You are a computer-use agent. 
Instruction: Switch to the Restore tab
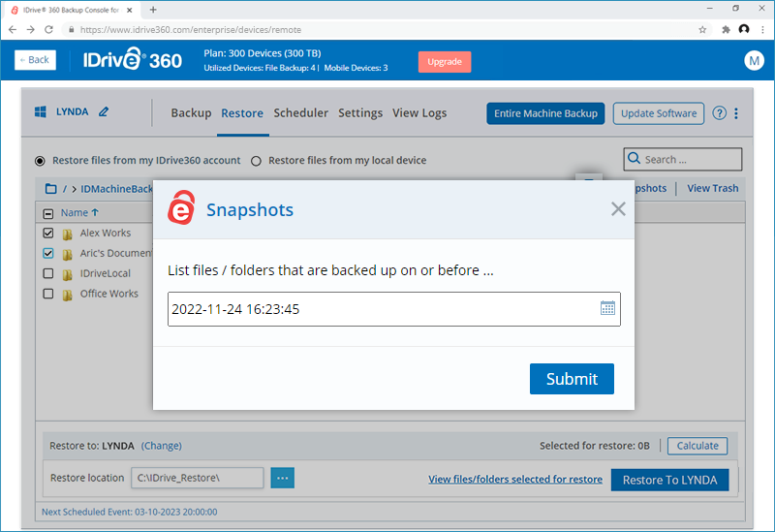[x=242, y=113]
